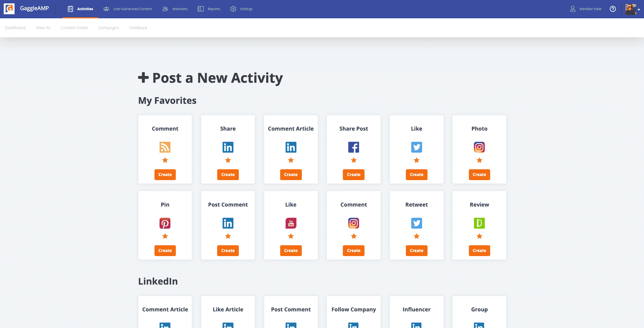Unfavorite the RSS Comment activity star
Image resolution: width=644 pixels, height=328 pixels.
[165, 160]
